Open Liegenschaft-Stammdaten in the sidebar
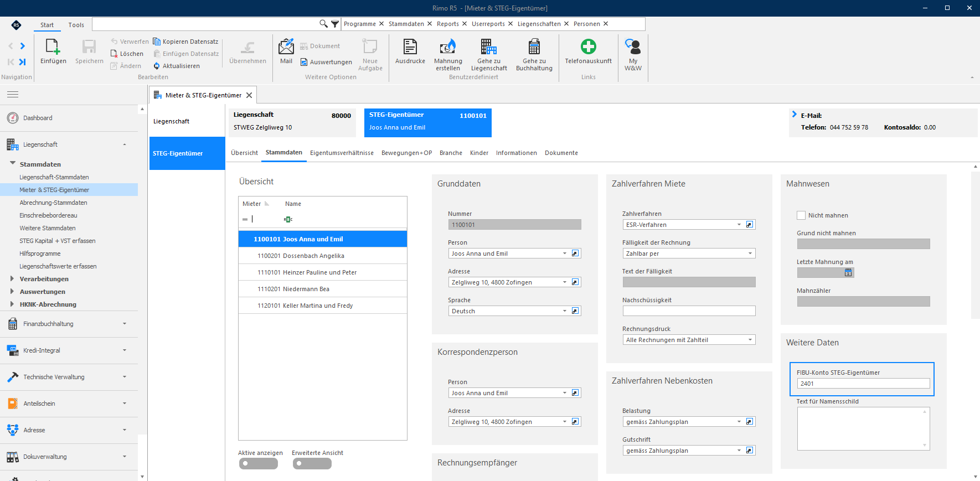Viewport: 980px width, 481px height. (54, 177)
